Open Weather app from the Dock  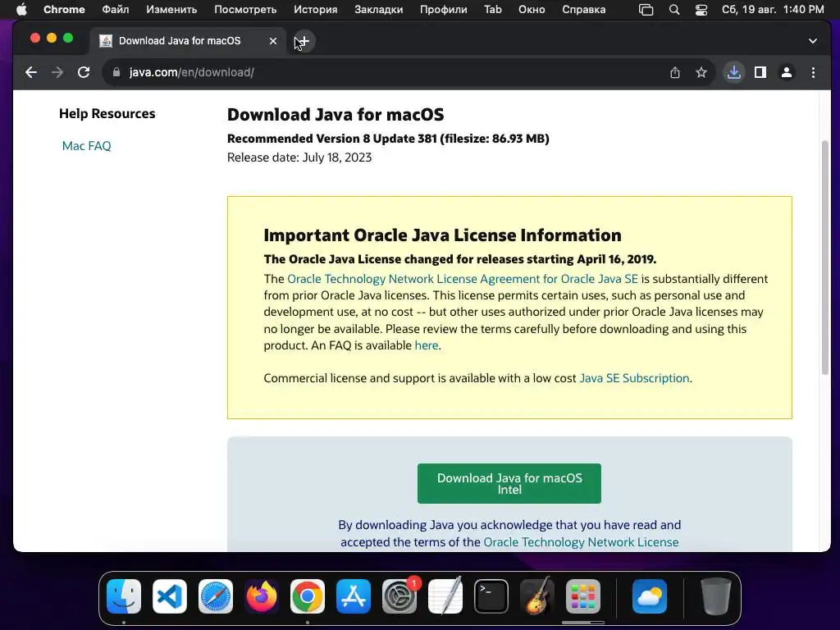pyautogui.click(x=650, y=596)
